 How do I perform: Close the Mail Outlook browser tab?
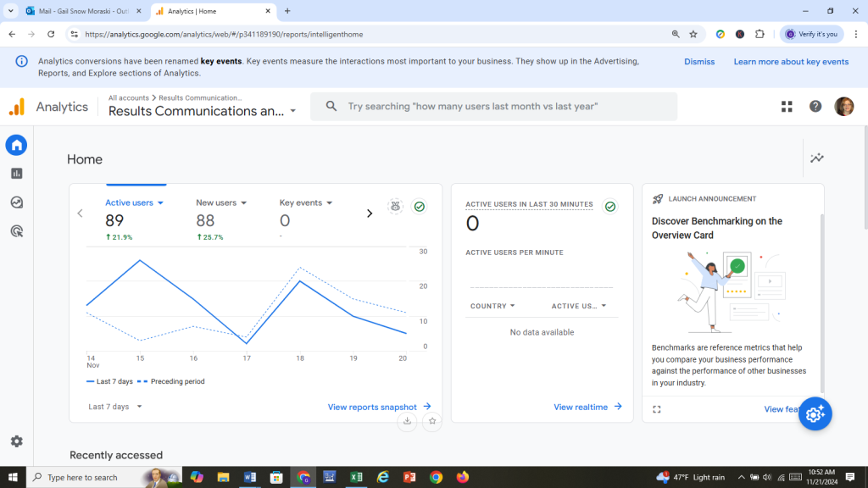139,11
